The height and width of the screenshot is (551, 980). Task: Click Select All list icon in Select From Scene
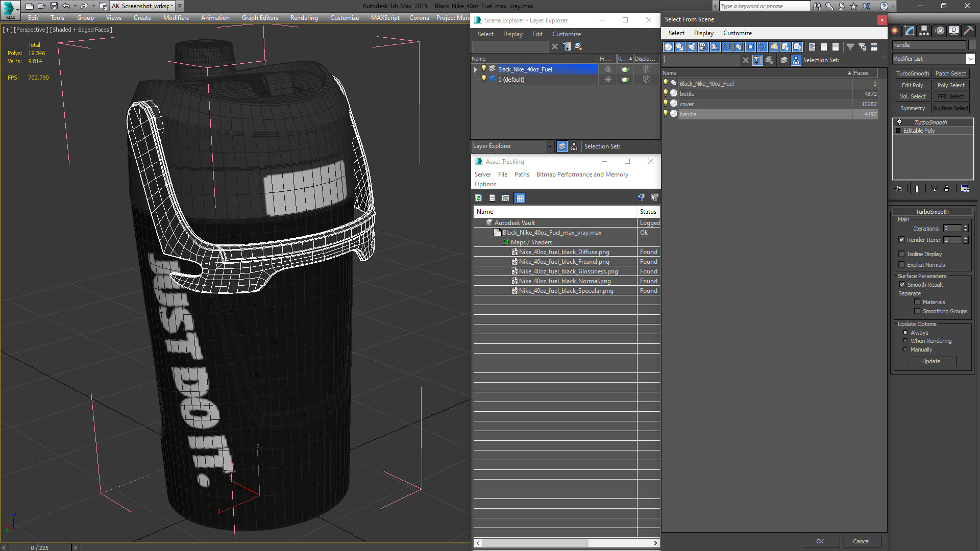click(x=812, y=47)
